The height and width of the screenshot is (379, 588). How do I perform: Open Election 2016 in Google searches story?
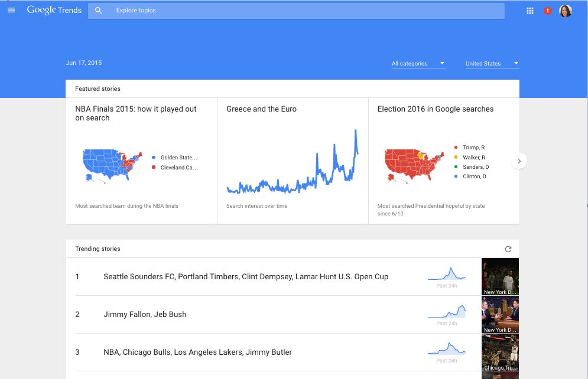point(444,161)
